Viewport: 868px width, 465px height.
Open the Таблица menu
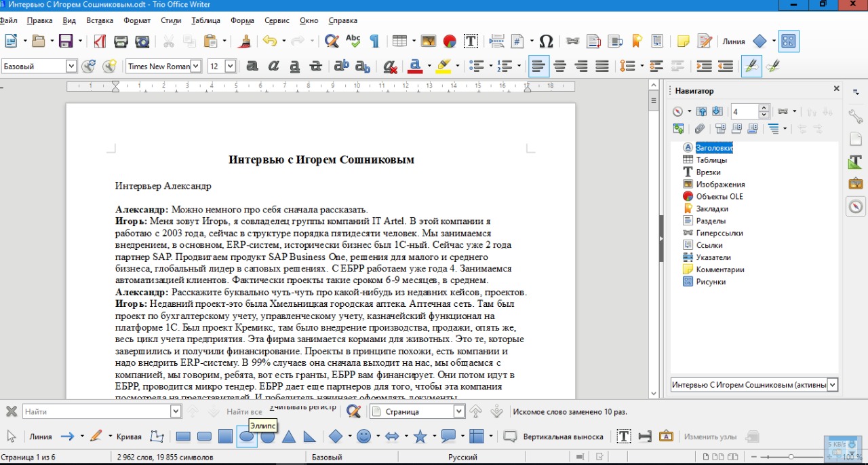pos(205,20)
